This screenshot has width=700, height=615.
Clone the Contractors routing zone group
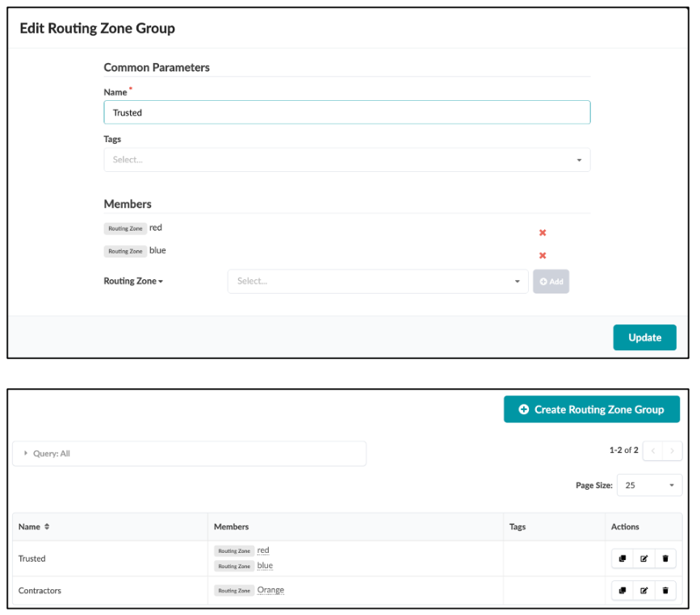622,591
